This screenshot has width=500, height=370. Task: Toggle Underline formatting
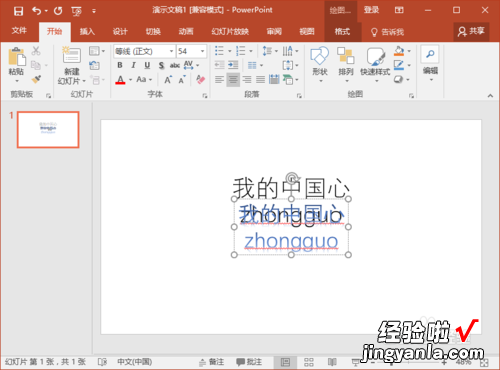(147, 65)
